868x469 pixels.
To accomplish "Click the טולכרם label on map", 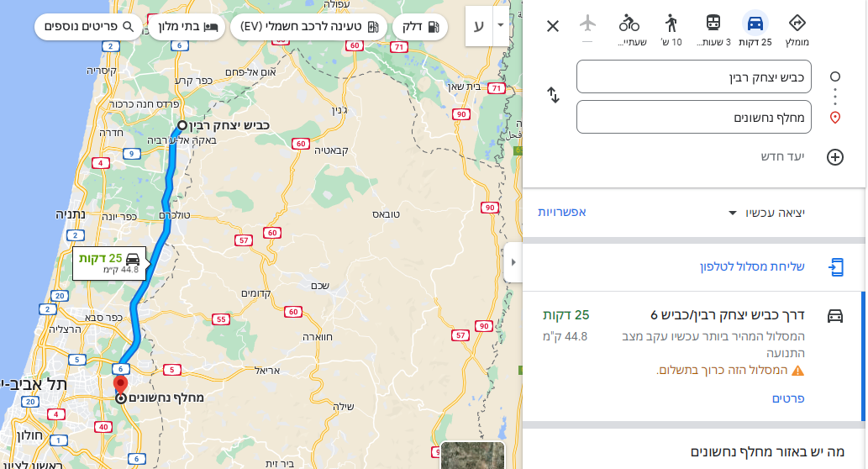I will click(175, 215).
